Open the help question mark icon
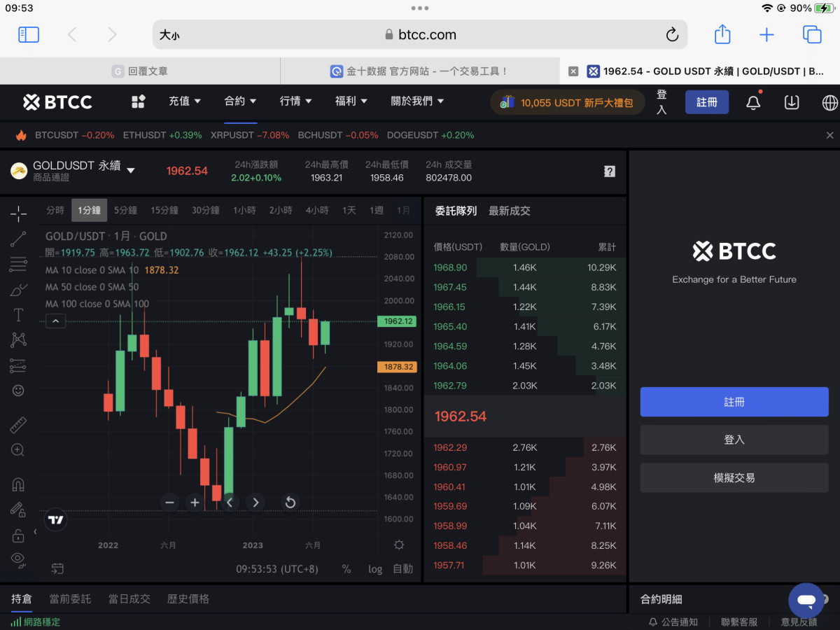 click(610, 171)
